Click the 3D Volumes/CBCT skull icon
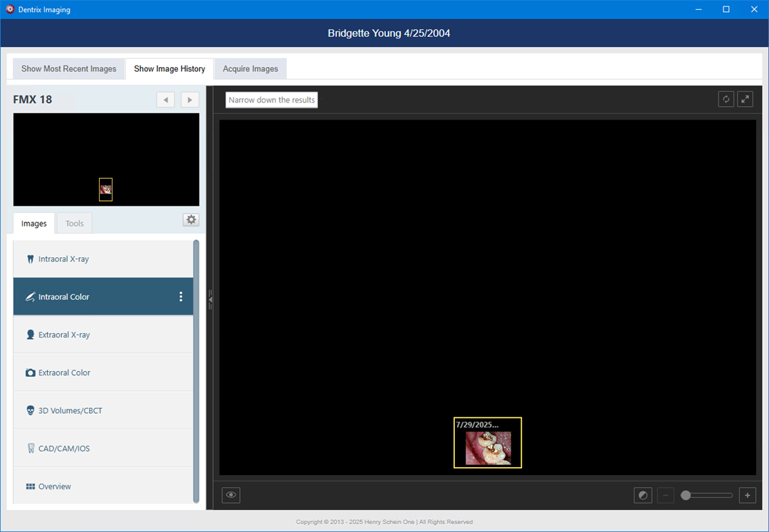Viewport: 769px width, 532px height. pos(31,410)
